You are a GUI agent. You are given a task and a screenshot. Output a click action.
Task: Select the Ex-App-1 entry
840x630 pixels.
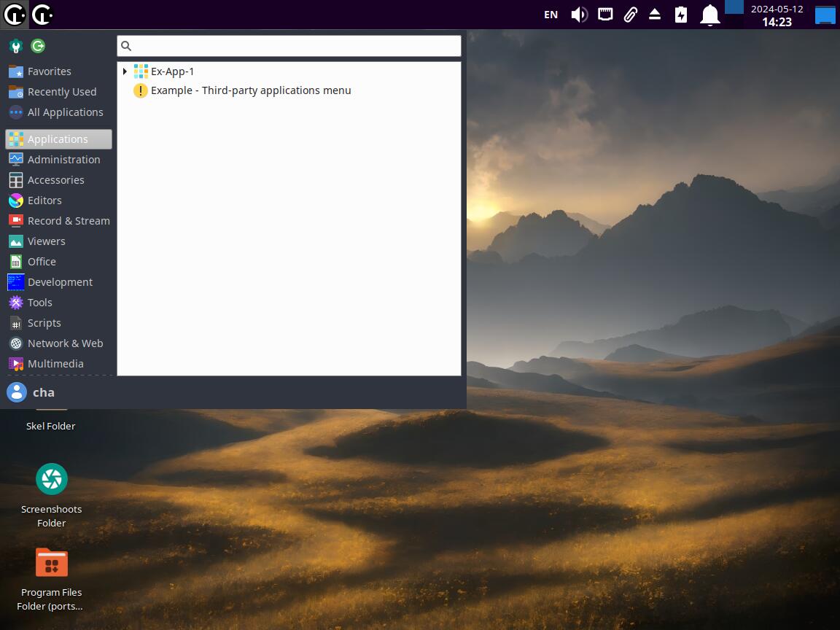[289, 71]
